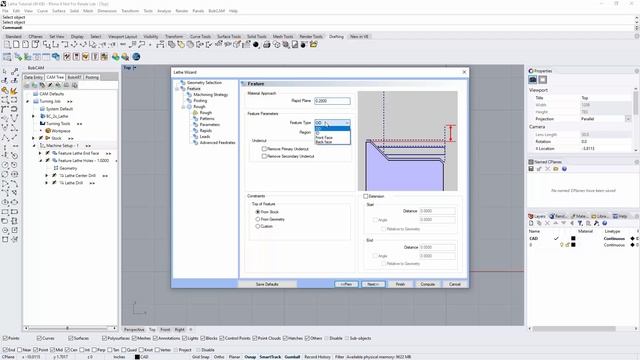
Task: Click the status bar CAD layer color swatch
Action: 137,357
